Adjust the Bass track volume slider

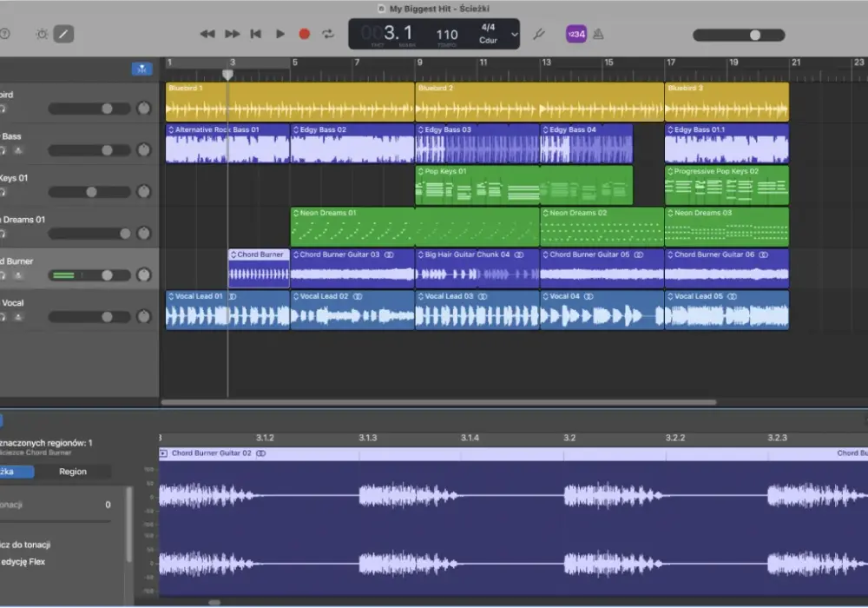[x=89, y=150]
